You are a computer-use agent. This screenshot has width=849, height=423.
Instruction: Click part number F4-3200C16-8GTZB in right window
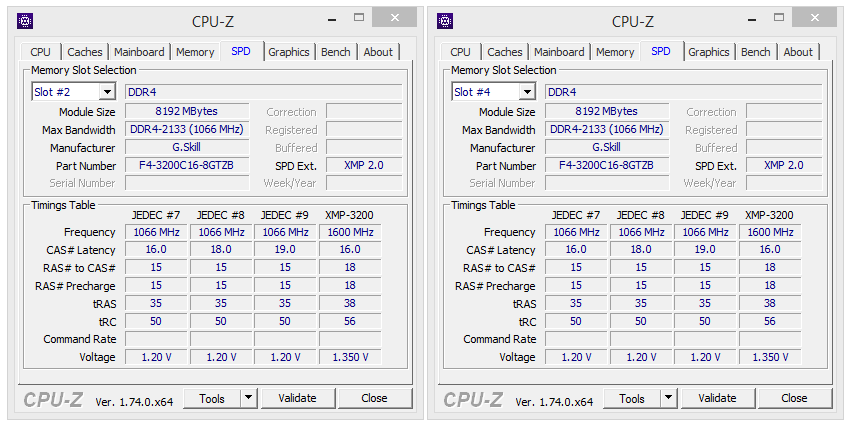[607, 165]
